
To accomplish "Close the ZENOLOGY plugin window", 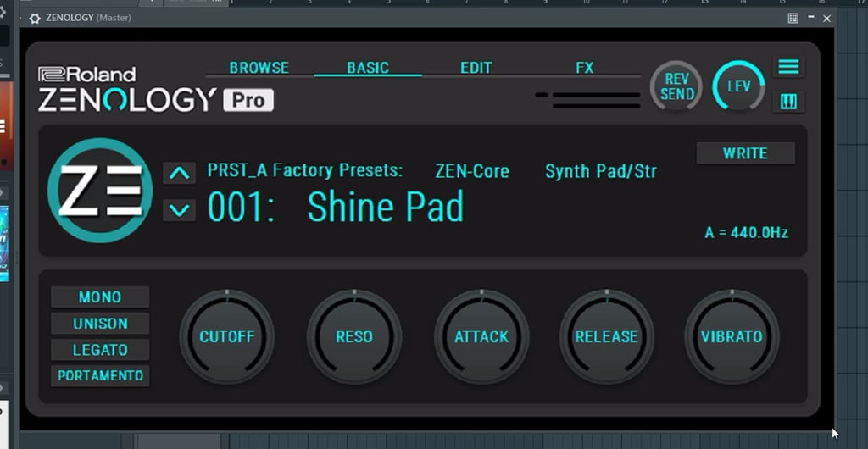I will pyautogui.click(x=827, y=19).
